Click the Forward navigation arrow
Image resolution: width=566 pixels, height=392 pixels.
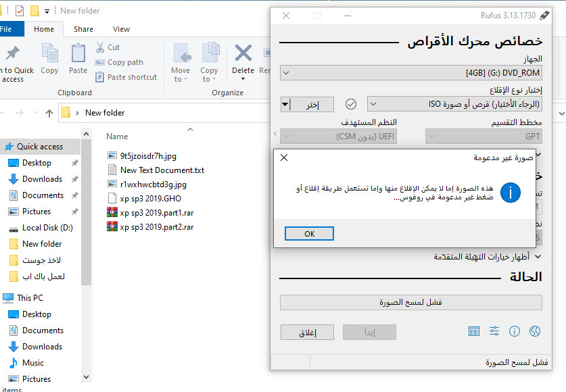[x=20, y=114]
